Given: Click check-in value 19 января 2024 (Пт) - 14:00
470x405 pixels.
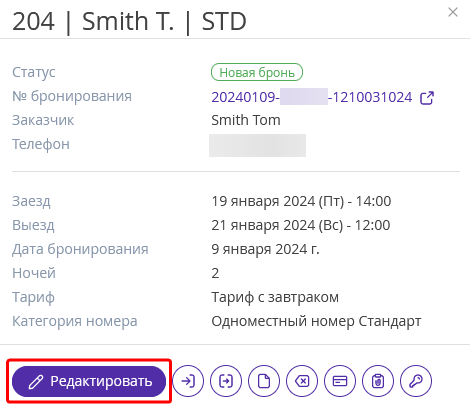Looking at the screenshot, I should tap(301, 201).
